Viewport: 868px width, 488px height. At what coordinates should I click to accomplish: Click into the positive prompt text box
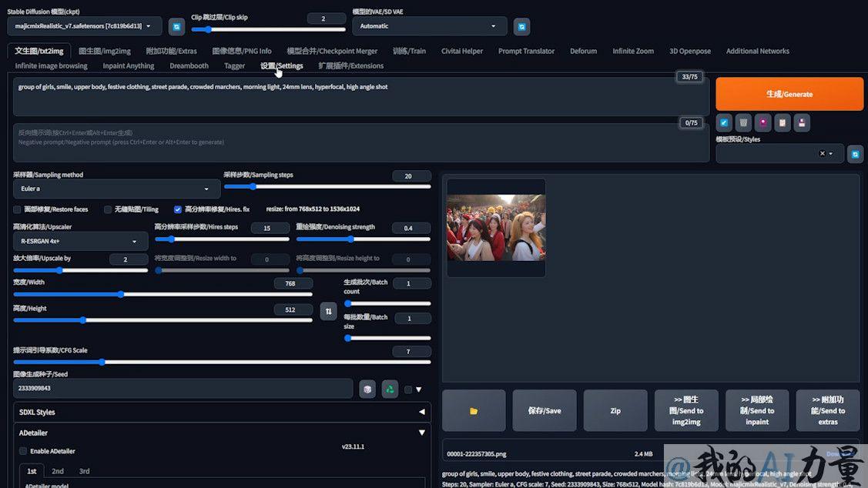(x=361, y=96)
